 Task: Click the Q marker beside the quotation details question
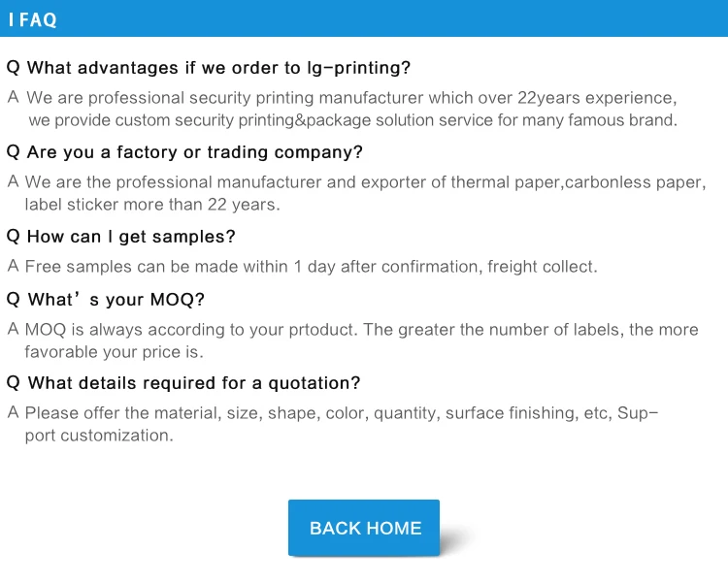[13, 383]
